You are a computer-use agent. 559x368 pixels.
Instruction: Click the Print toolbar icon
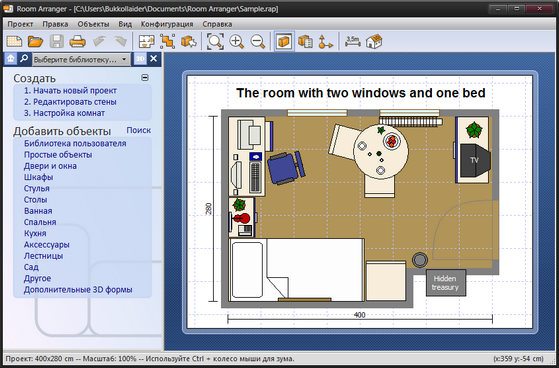click(x=77, y=41)
